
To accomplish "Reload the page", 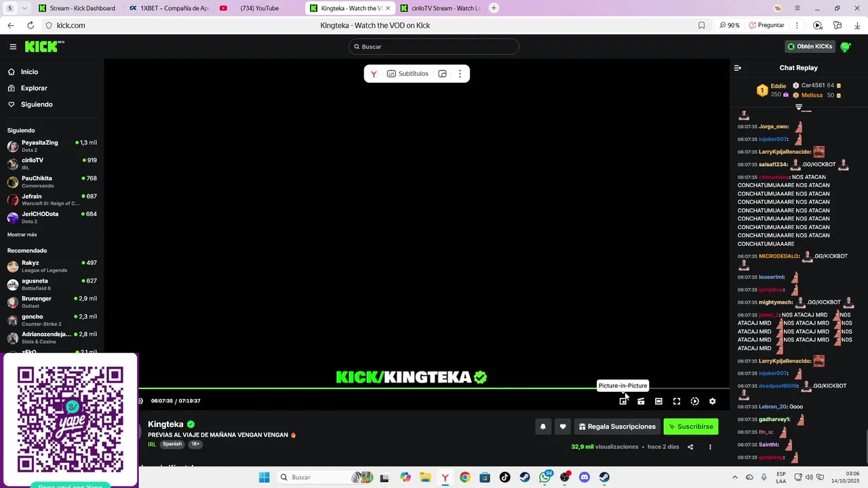I will [x=31, y=25].
